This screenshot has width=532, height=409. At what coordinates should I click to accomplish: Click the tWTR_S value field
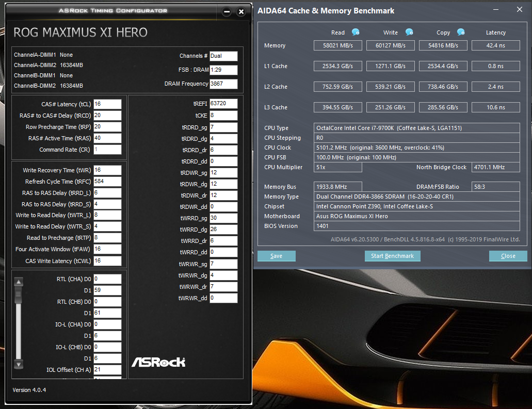(x=107, y=226)
